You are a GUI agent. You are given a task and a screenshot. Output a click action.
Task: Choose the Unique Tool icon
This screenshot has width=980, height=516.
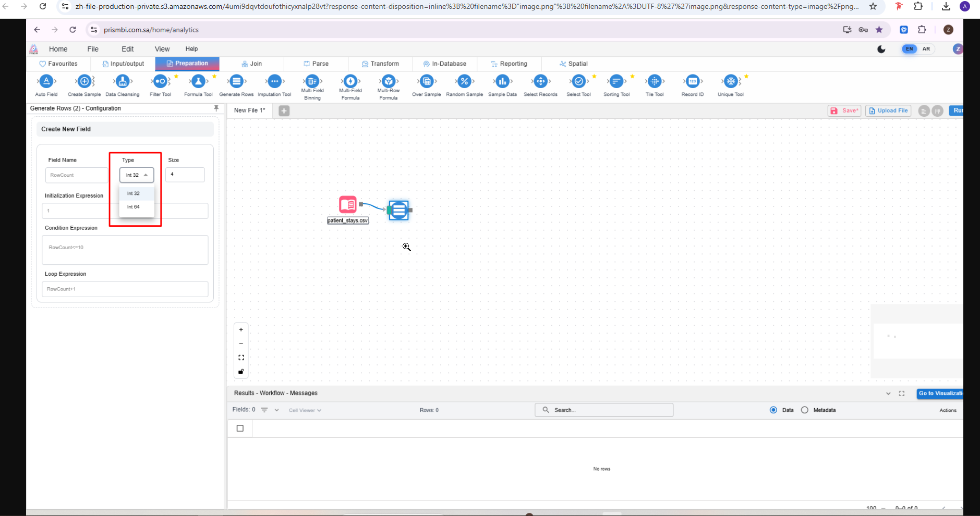[x=730, y=82]
